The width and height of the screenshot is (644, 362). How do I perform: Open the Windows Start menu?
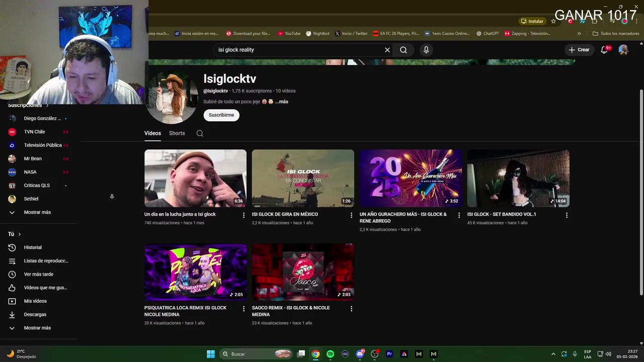(211, 354)
